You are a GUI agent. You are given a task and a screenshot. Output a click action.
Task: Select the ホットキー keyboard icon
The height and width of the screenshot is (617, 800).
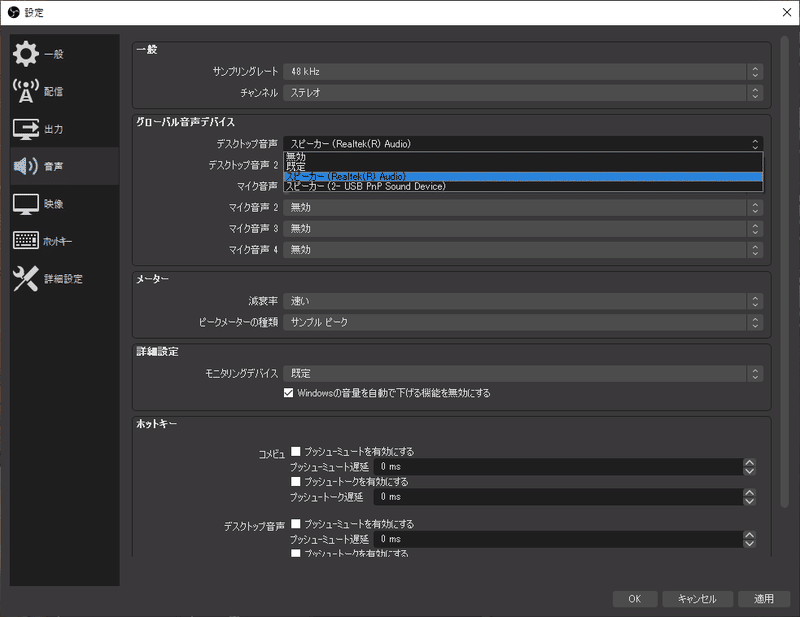(x=26, y=240)
